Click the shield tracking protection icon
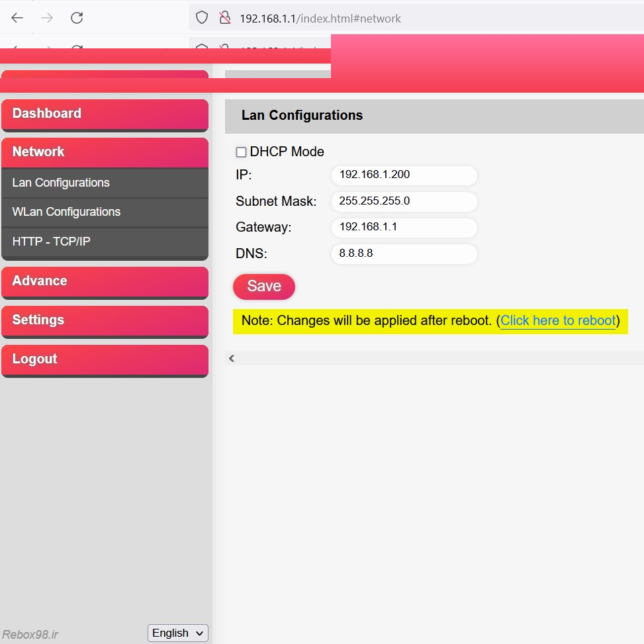 pyautogui.click(x=202, y=18)
